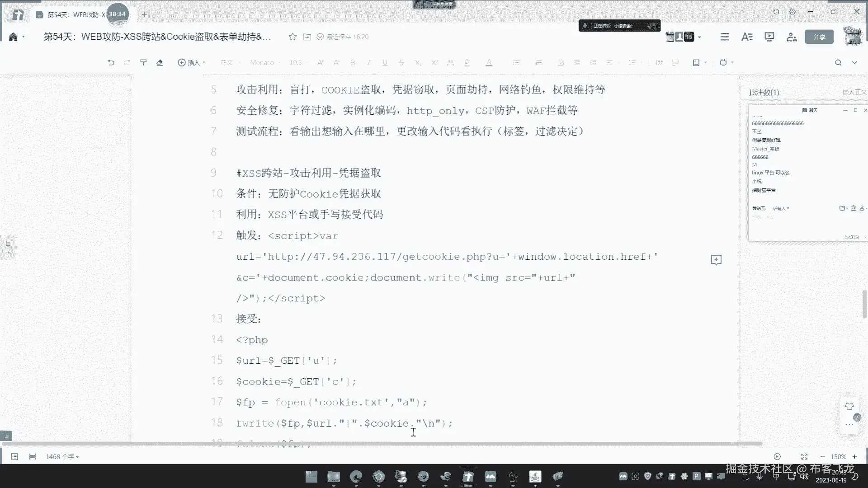Star this document as favorite
The height and width of the screenshot is (488, 868).
tap(292, 37)
